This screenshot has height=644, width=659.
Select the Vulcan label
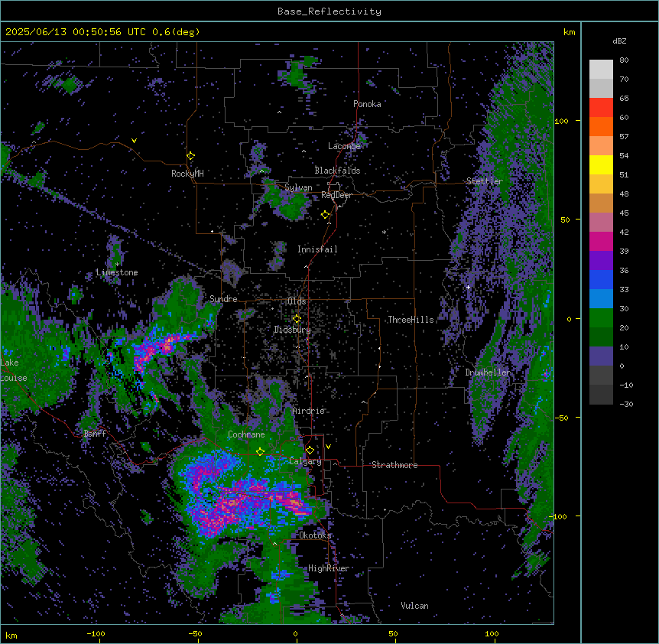(x=414, y=606)
